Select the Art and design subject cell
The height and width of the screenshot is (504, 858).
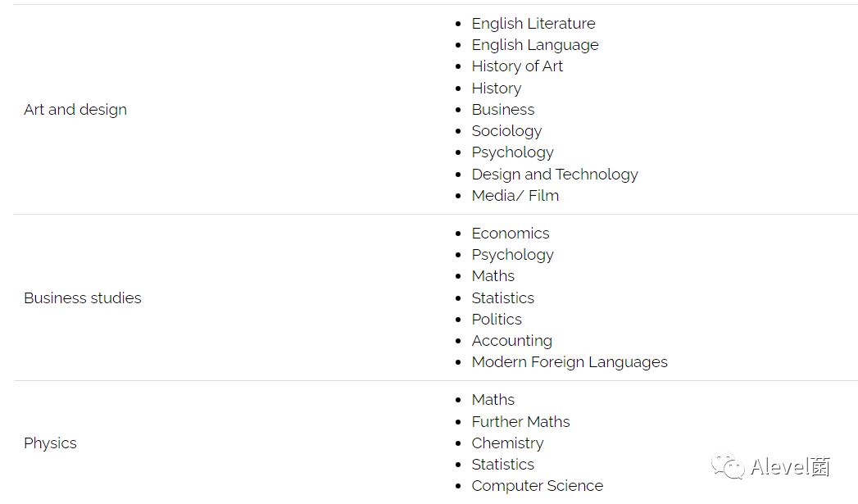75,110
